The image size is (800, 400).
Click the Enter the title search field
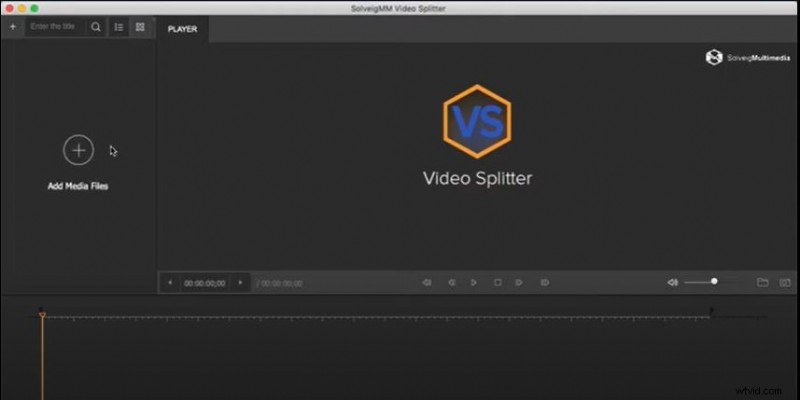click(x=55, y=27)
